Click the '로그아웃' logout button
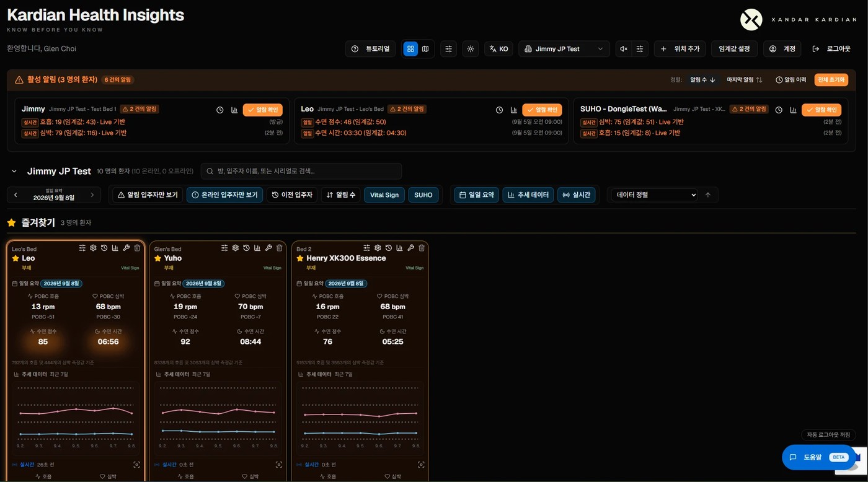The image size is (868, 482). (831, 49)
